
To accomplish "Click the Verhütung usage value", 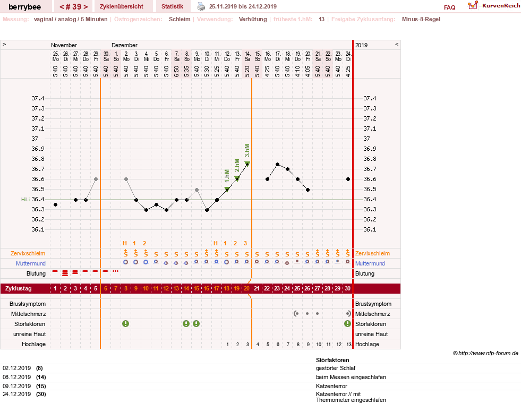I will click(x=253, y=19).
